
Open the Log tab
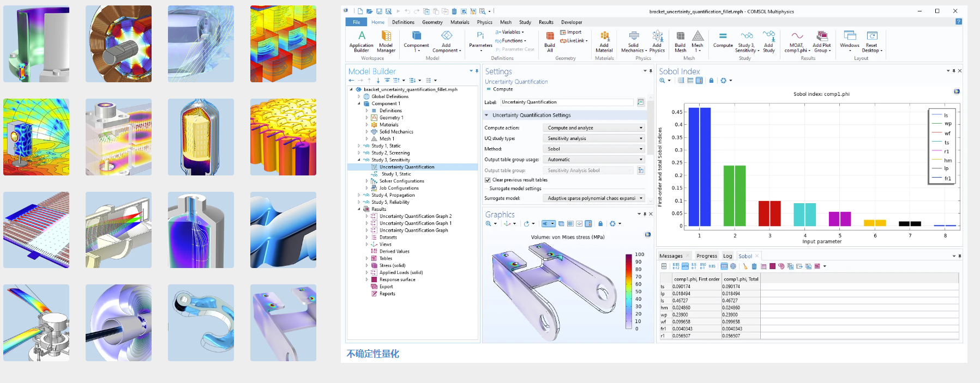[728, 256]
